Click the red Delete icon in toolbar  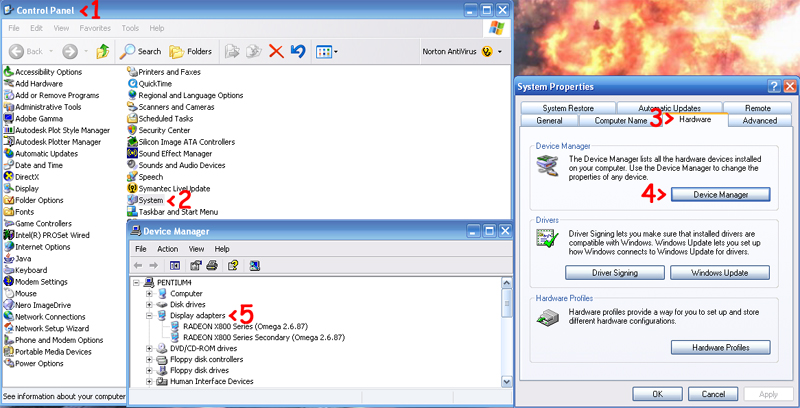tap(277, 51)
